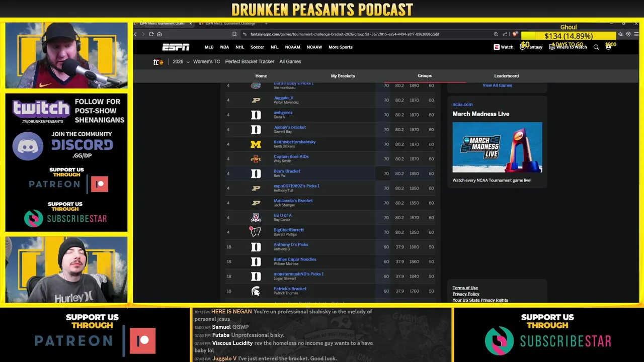Image resolution: width=644 pixels, height=362 pixels.
Task: Expand the More Sports menu
Action: point(340,47)
